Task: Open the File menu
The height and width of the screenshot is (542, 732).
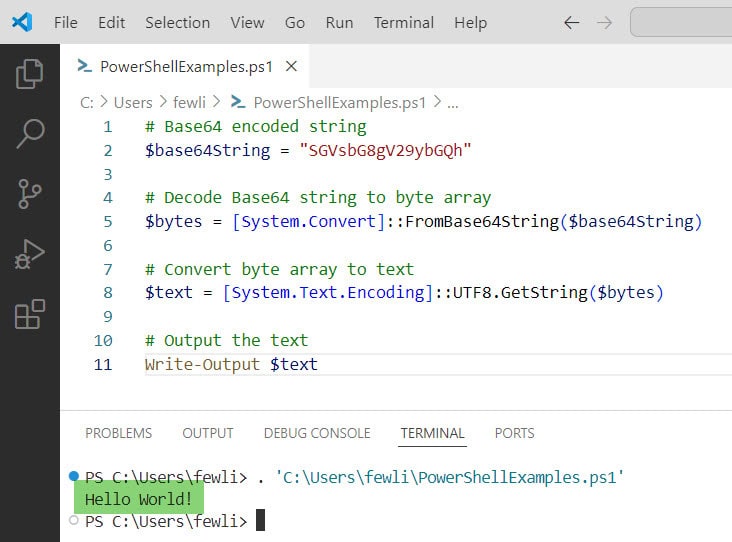Action: coord(65,22)
